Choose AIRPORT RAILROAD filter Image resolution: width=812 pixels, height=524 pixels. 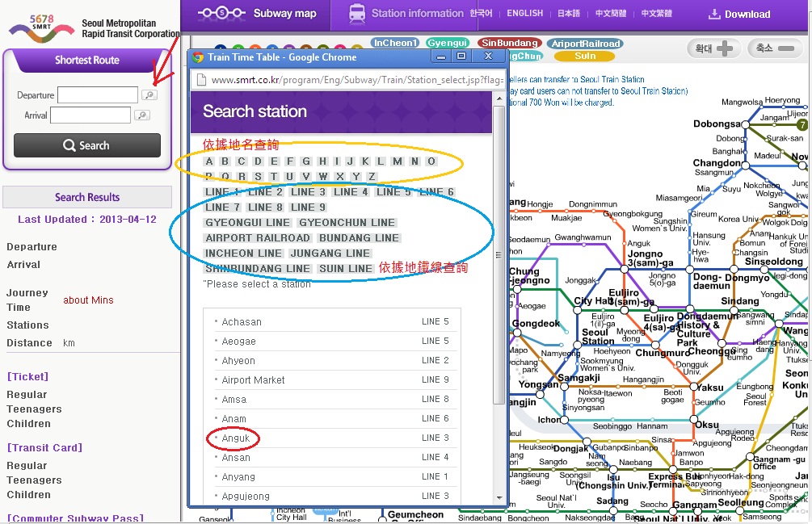pos(258,238)
